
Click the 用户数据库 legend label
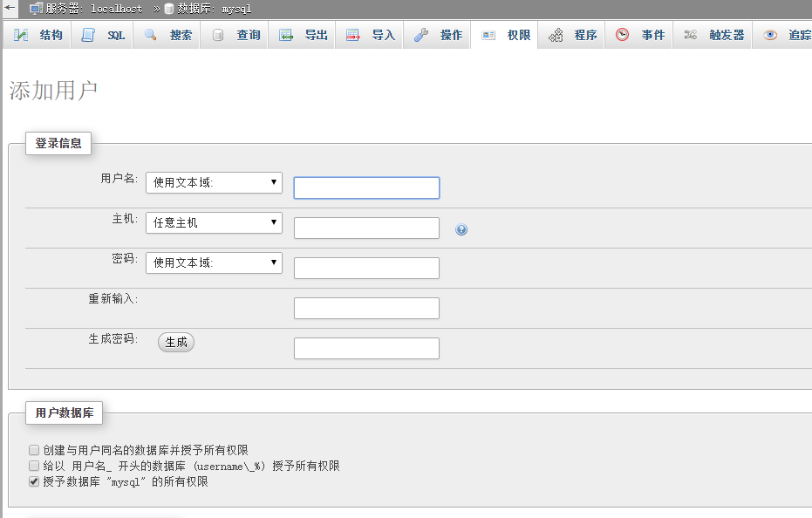[65, 412]
